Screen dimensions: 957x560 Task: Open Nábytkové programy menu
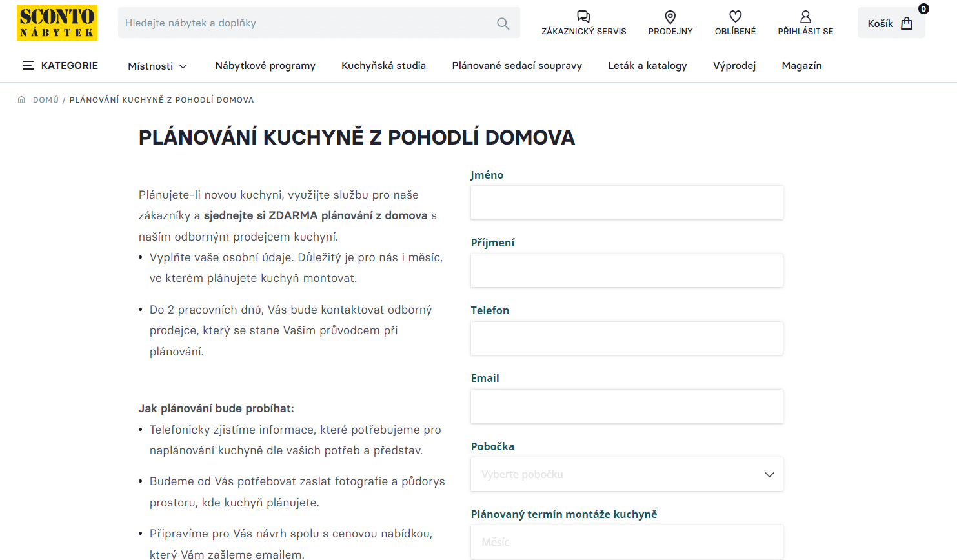(x=265, y=66)
